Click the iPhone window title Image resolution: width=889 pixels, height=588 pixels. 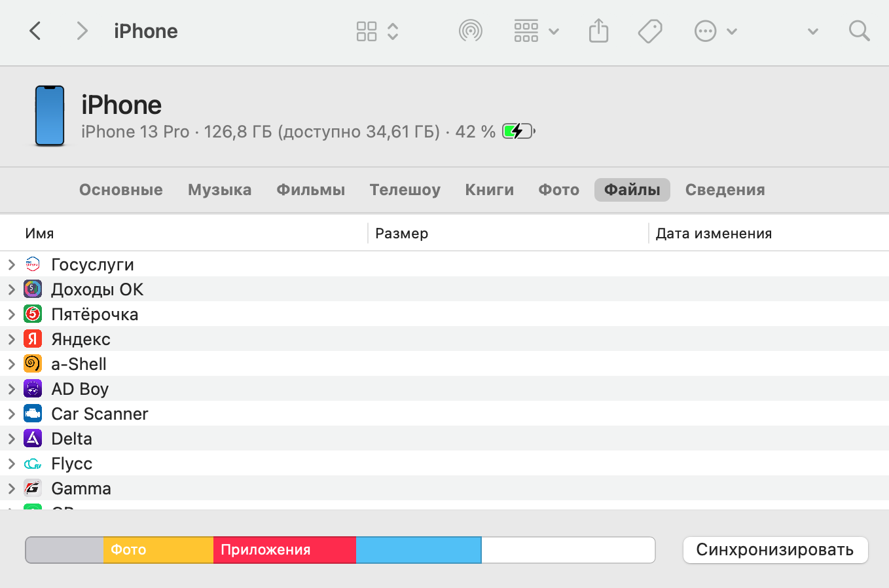click(146, 31)
